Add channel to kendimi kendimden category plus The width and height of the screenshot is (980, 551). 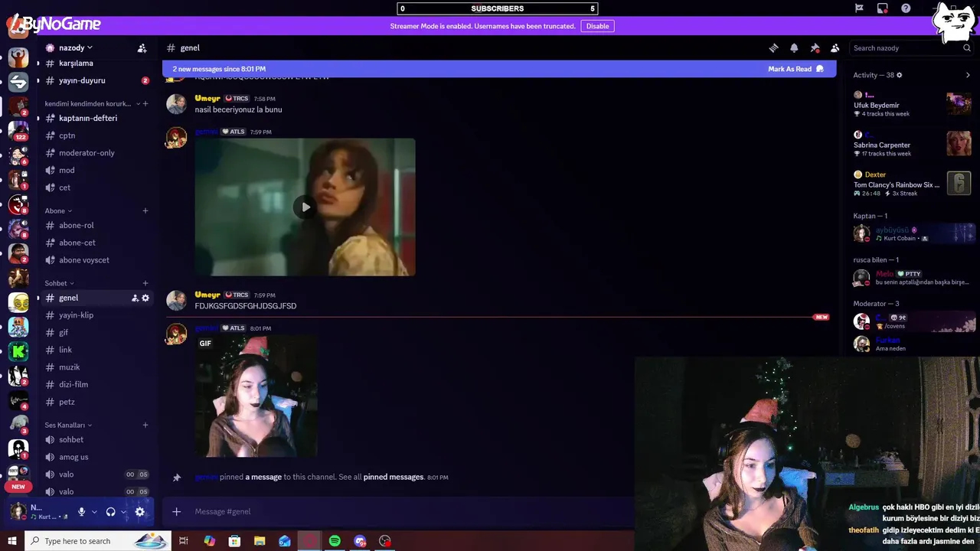[x=145, y=103]
